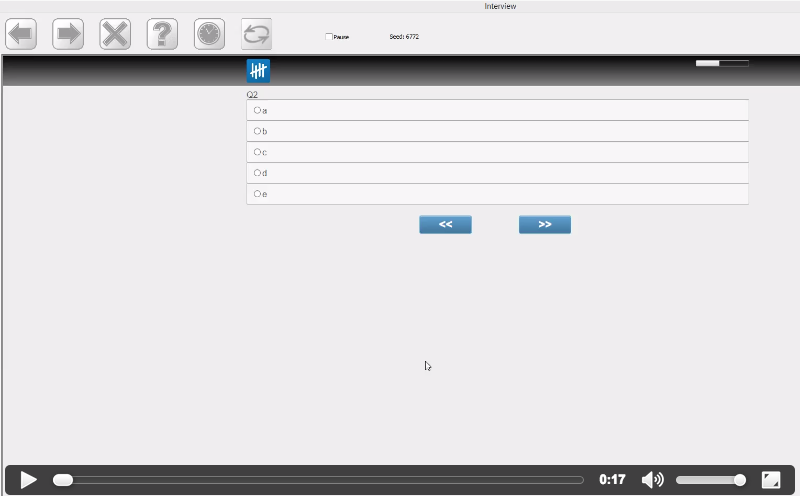Select radio option b
Viewport: 800px width, 496px height.
(257, 131)
